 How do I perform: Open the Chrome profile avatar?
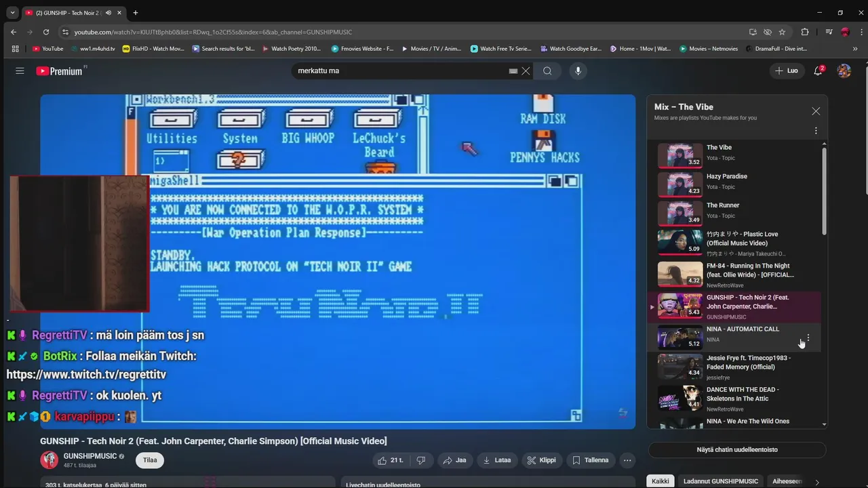click(845, 32)
